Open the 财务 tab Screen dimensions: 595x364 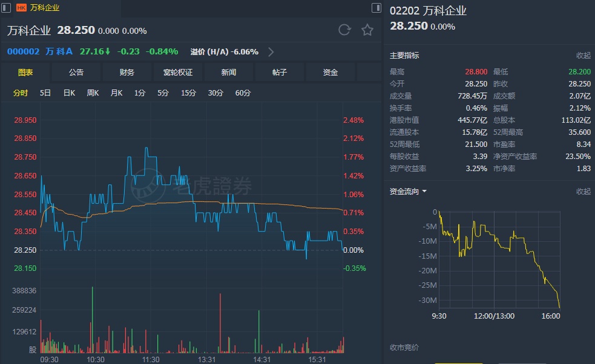tap(127, 73)
